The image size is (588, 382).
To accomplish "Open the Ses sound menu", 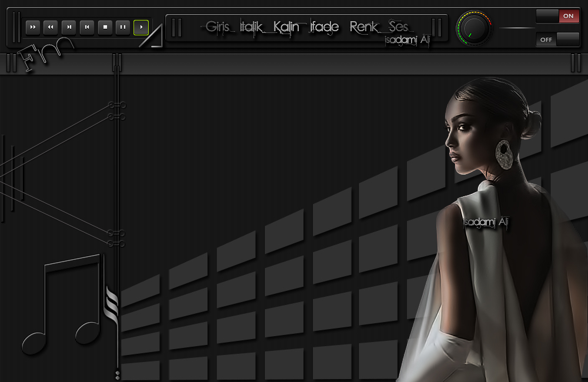I will point(398,27).
